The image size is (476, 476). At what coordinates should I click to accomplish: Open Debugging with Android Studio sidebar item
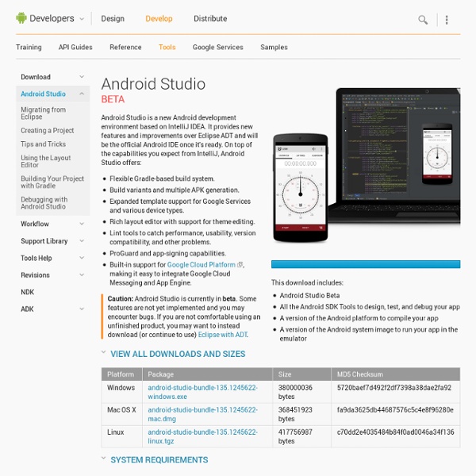point(44,203)
